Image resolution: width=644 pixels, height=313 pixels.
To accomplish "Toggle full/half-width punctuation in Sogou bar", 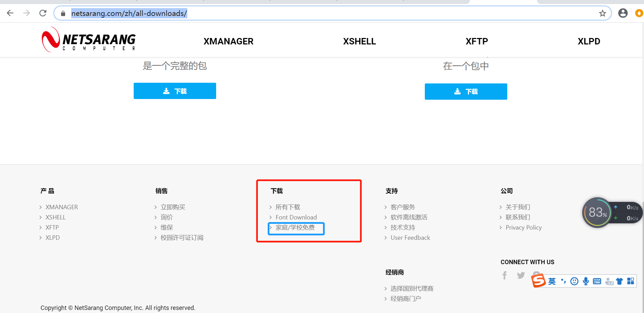I will click(x=563, y=281).
